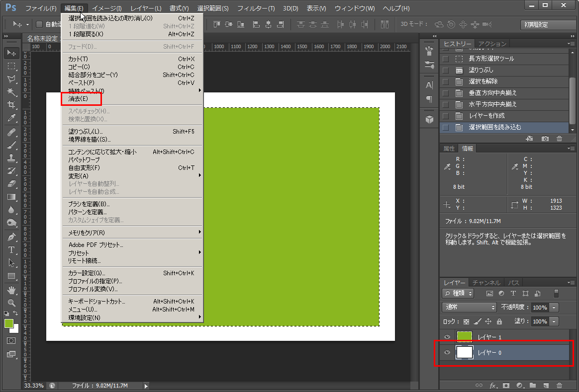Select the 長方形選択ツール history state
Screen dimensions: 579x392
[x=491, y=59]
